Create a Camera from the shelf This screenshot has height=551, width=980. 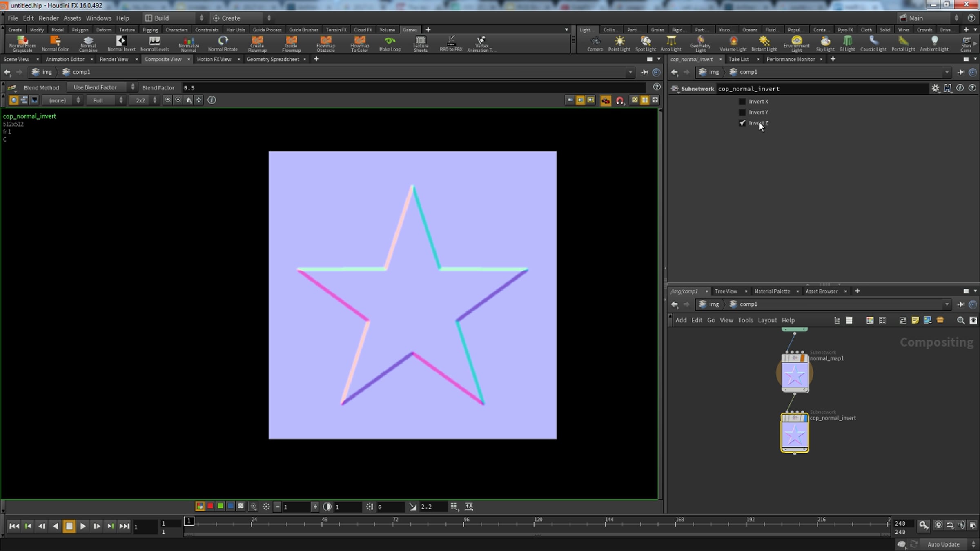pos(595,43)
